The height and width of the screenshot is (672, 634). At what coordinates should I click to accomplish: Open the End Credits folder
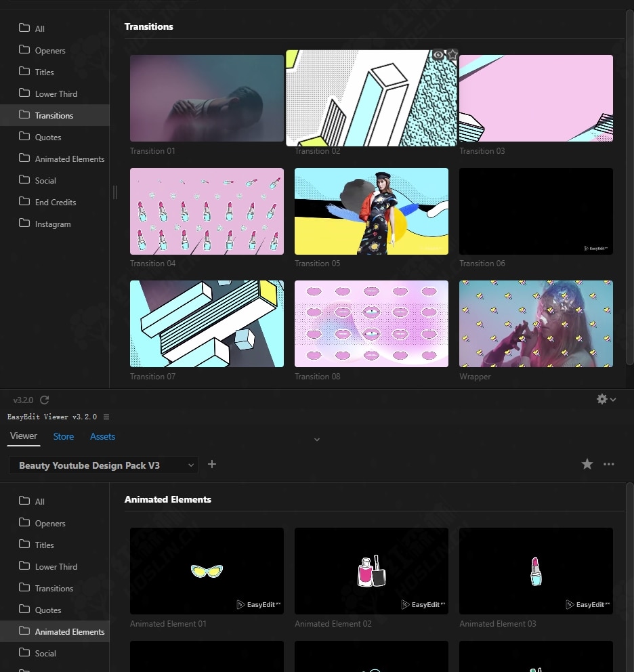coord(55,203)
